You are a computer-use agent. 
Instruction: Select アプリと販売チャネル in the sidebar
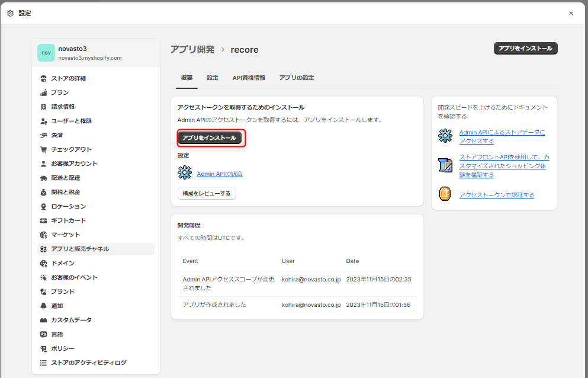click(96, 249)
